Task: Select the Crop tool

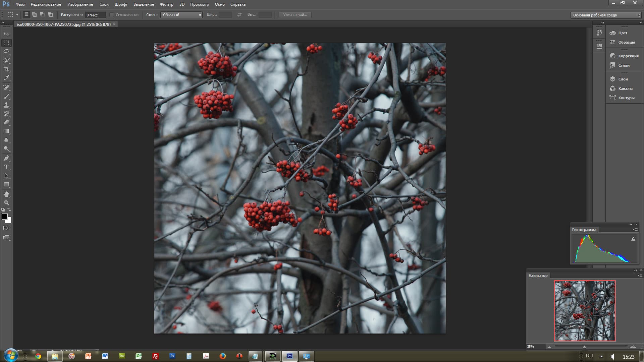Action: coord(6,69)
